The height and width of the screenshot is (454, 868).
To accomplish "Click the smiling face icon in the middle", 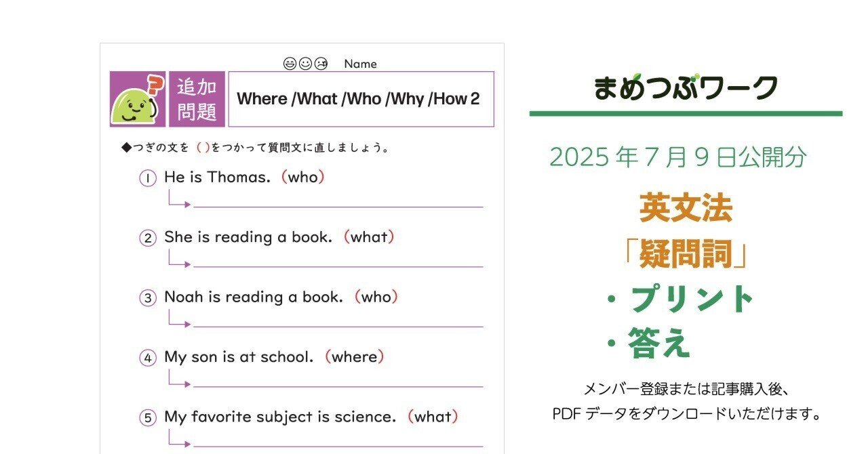I will [305, 64].
